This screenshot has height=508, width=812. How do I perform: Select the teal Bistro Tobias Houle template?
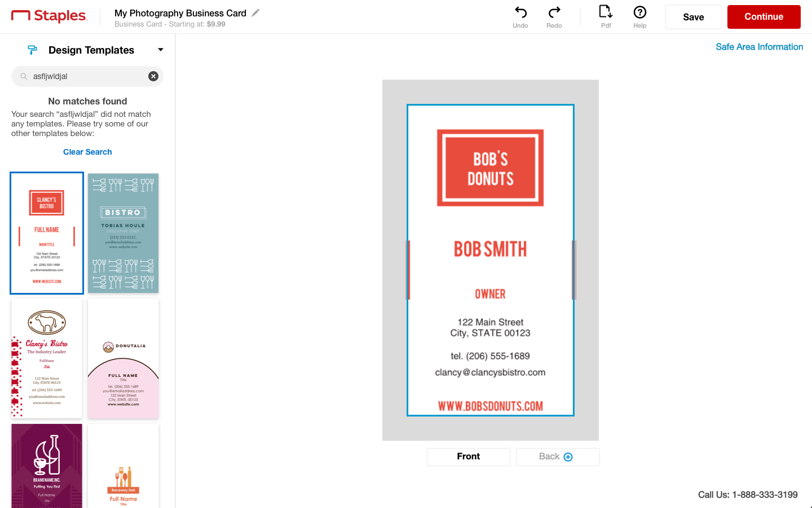(123, 233)
